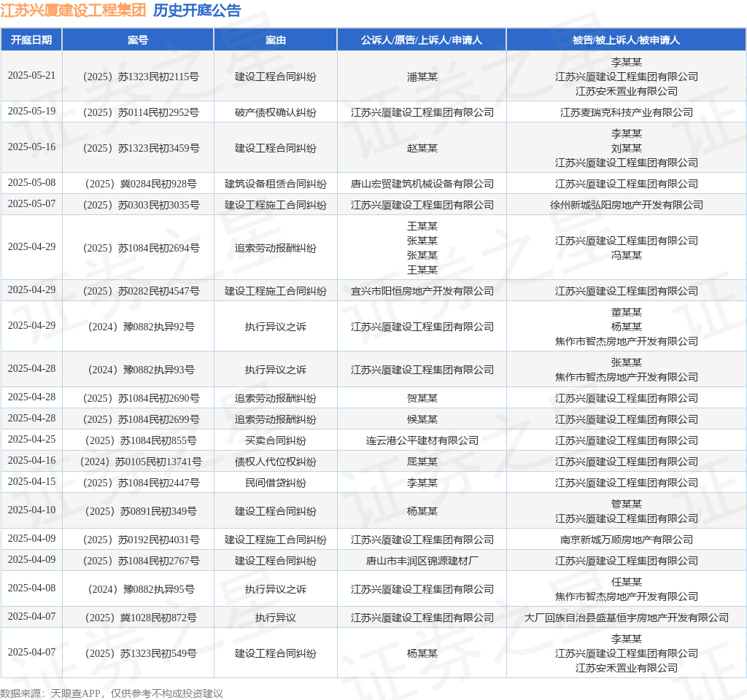Select the date cell 2025-04-08
Viewport: 747px width, 700px height.
tap(31, 588)
